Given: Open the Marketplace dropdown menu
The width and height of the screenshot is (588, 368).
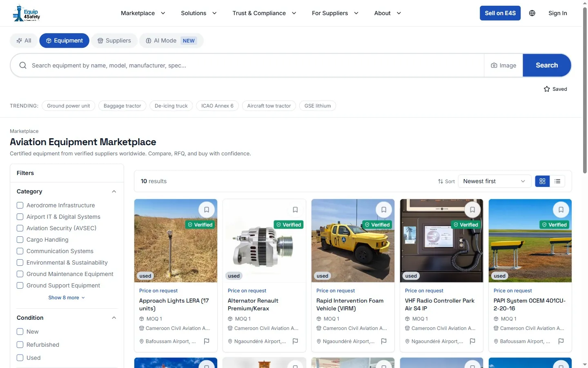Looking at the screenshot, I should (x=143, y=13).
